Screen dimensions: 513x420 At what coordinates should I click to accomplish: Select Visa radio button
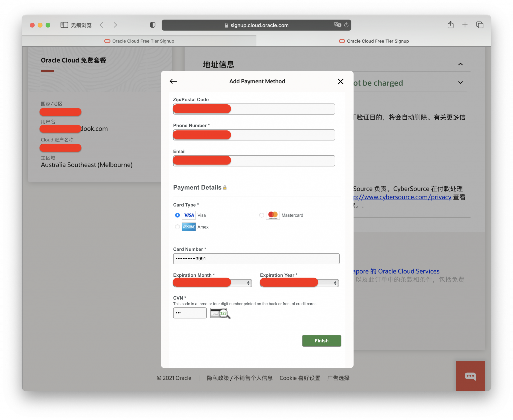(177, 215)
